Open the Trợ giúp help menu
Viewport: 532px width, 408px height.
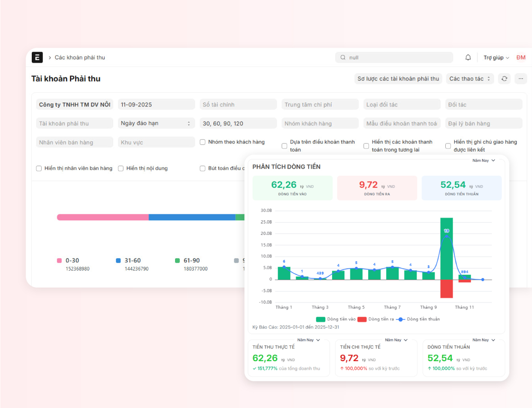coord(496,58)
